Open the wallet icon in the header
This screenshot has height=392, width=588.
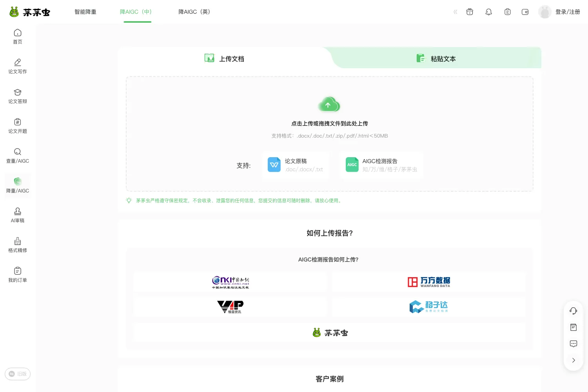(525, 12)
